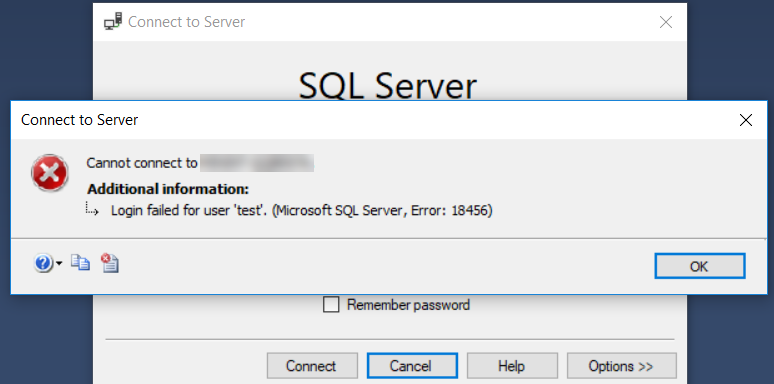Close the error dialog with X

746,120
